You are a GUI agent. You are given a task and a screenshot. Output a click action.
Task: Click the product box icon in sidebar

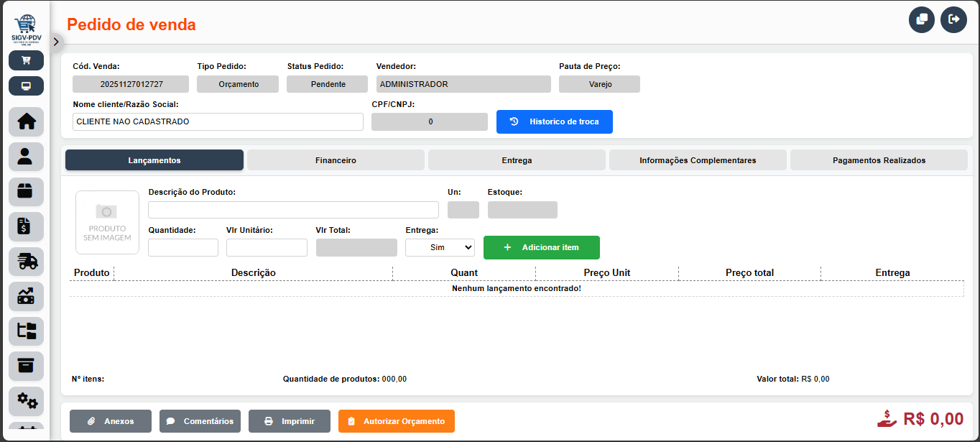coord(26,191)
